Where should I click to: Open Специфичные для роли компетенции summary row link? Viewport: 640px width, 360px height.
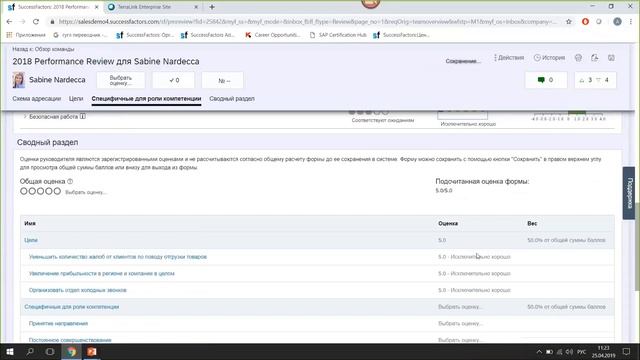(x=72, y=307)
